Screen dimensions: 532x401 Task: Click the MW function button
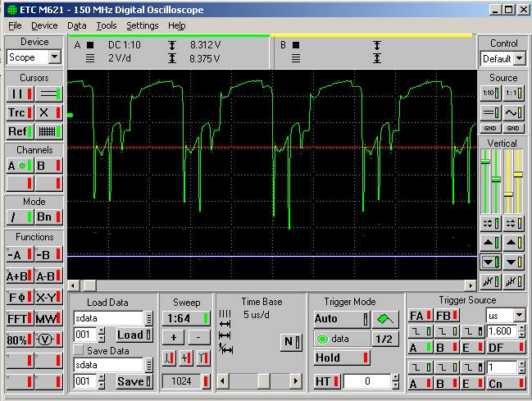[x=48, y=318]
